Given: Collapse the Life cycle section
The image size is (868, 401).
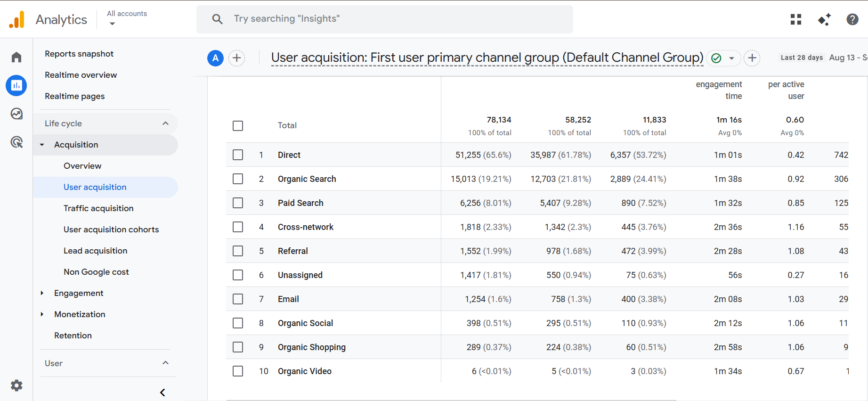Looking at the screenshot, I should pyautogui.click(x=165, y=123).
